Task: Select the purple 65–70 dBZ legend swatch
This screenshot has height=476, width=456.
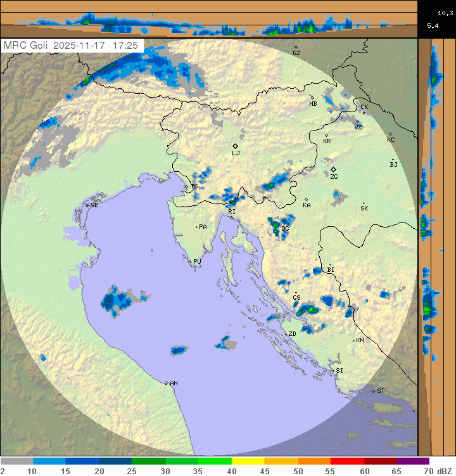Action: pos(413,461)
